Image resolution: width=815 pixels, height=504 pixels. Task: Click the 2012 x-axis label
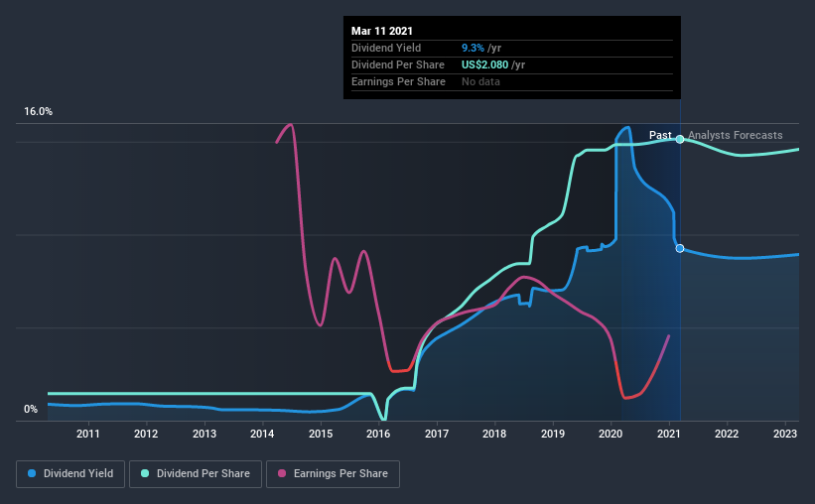(146, 434)
